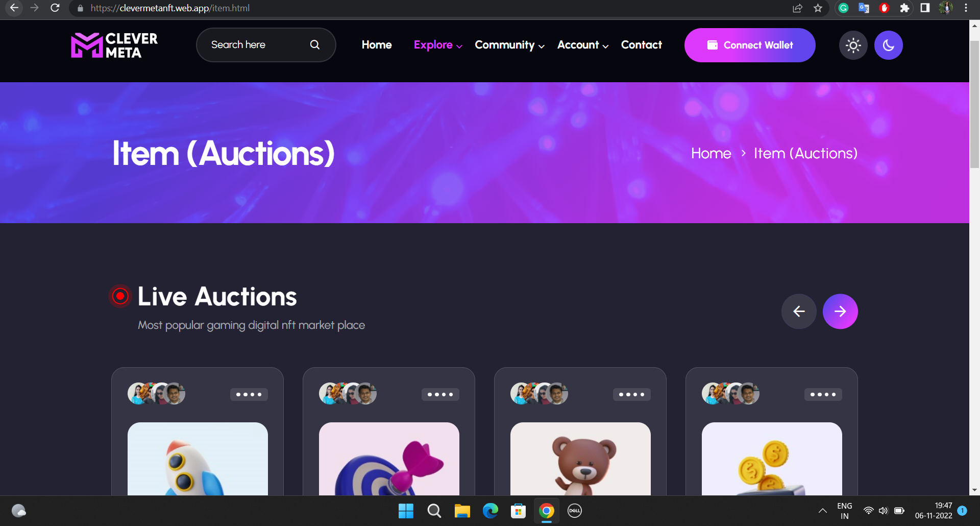Image resolution: width=980 pixels, height=526 pixels.
Task: Focus the Search here input field
Action: pyautogui.click(x=258, y=45)
